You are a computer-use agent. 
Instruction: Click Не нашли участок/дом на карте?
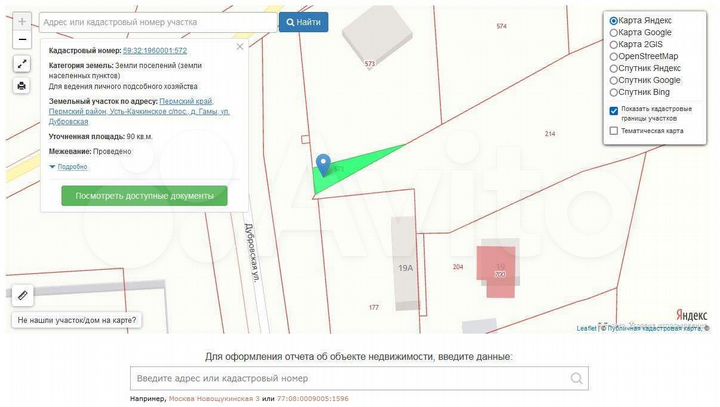(77, 320)
